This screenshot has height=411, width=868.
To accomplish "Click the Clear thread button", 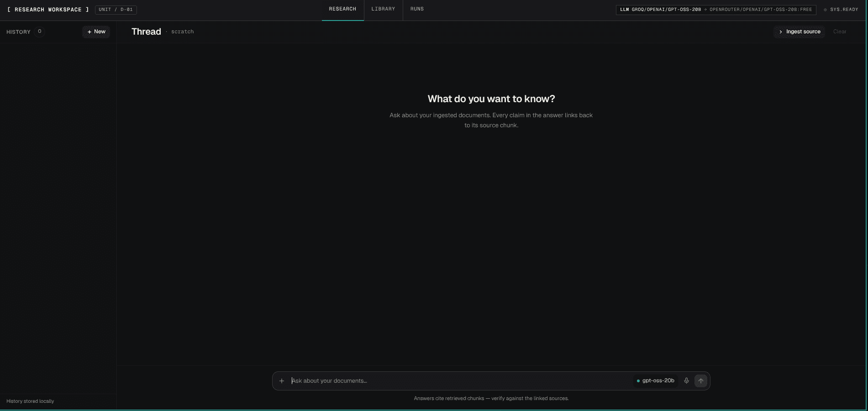I will click(840, 31).
